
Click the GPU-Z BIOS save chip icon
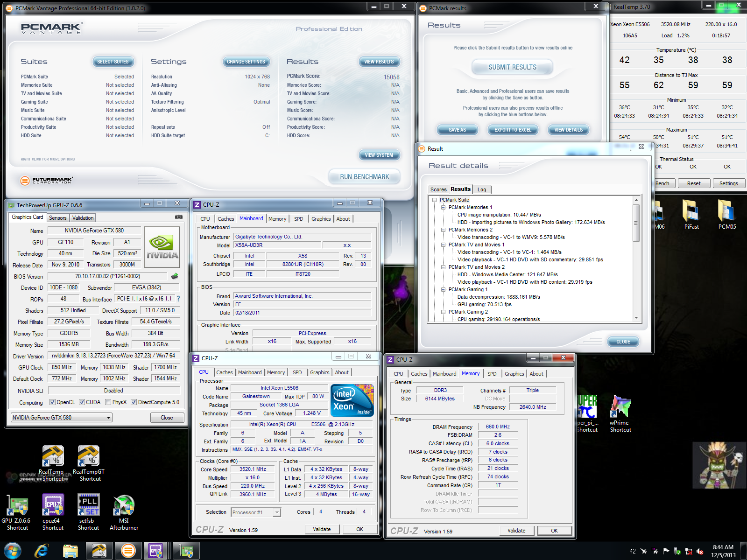(175, 276)
